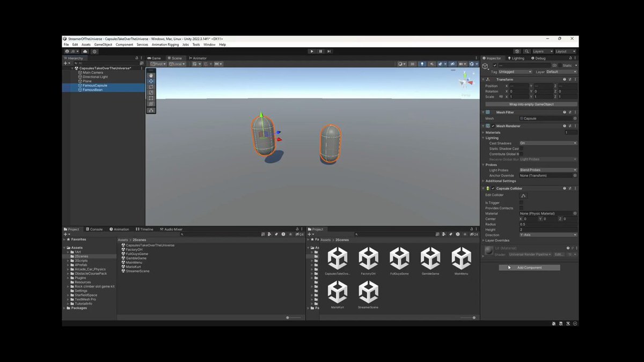Toggle Contribute Global Illumination checkbox
The image size is (644, 362).
522,154
